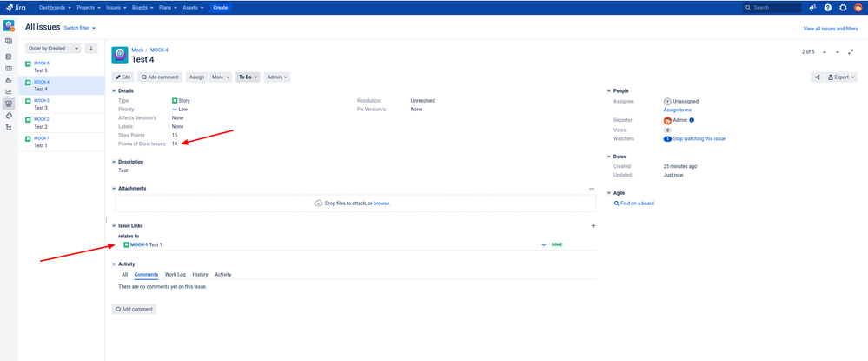Open the MOCK-3 Test 3 issue

click(x=61, y=104)
